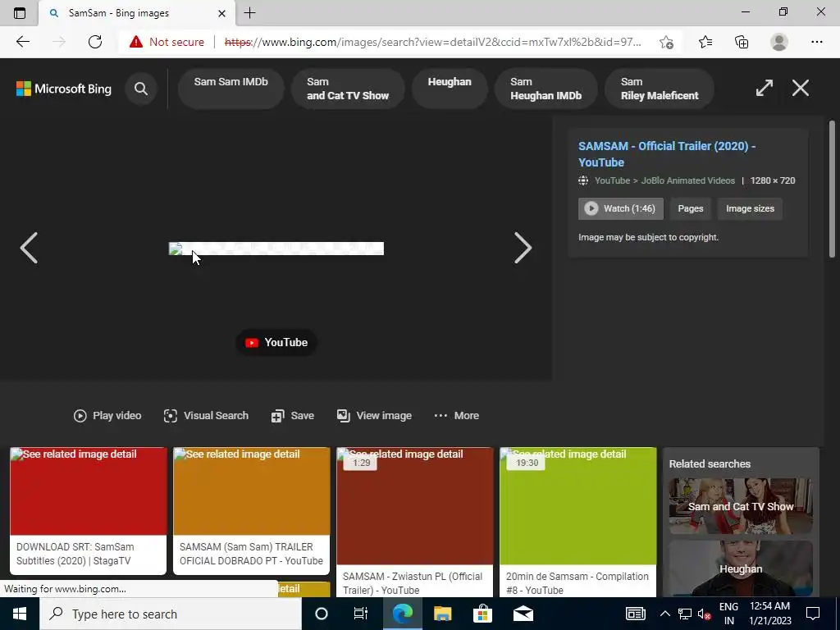Open SAMSAM Zwiastun PL trailer thumbnail
The width and height of the screenshot is (840, 630).
pyautogui.click(x=414, y=506)
